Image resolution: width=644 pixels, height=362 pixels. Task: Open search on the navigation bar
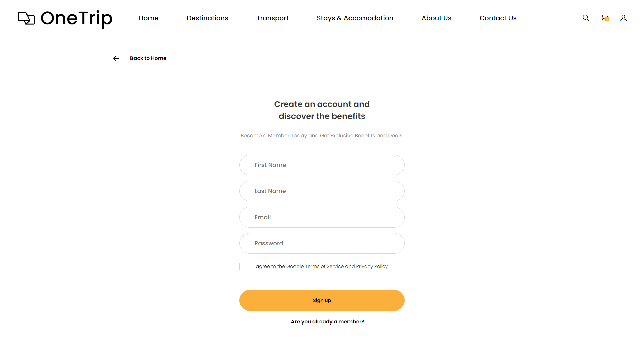click(586, 18)
